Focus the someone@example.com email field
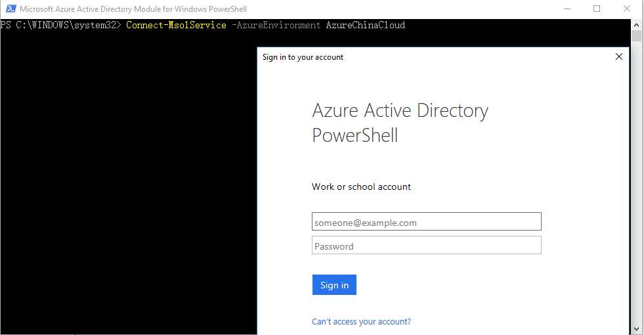The height and width of the screenshot is (335, 644). [x=426, y=222]
